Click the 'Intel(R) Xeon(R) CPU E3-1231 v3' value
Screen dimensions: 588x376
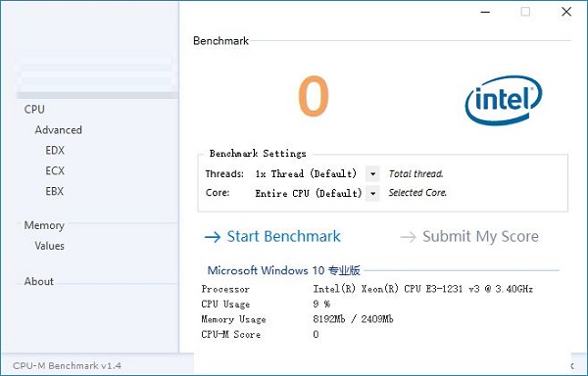[423, 289]
